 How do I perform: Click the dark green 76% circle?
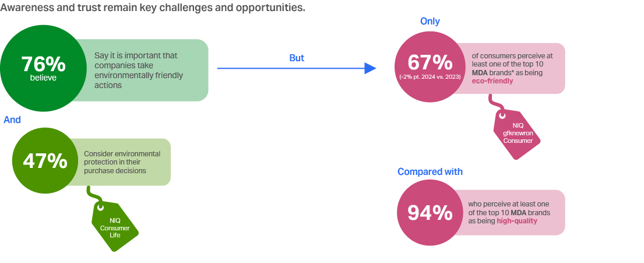coord(43,68)
